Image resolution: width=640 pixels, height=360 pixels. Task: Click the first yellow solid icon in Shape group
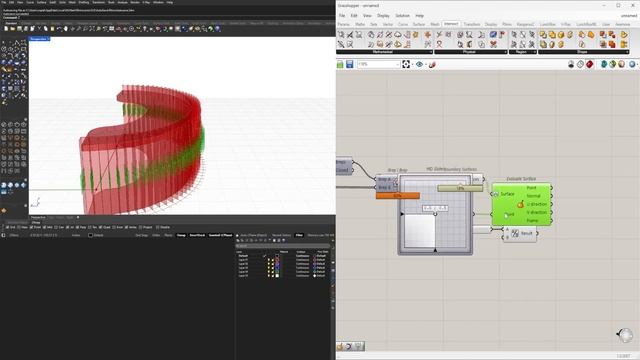(x=543, y=35)
